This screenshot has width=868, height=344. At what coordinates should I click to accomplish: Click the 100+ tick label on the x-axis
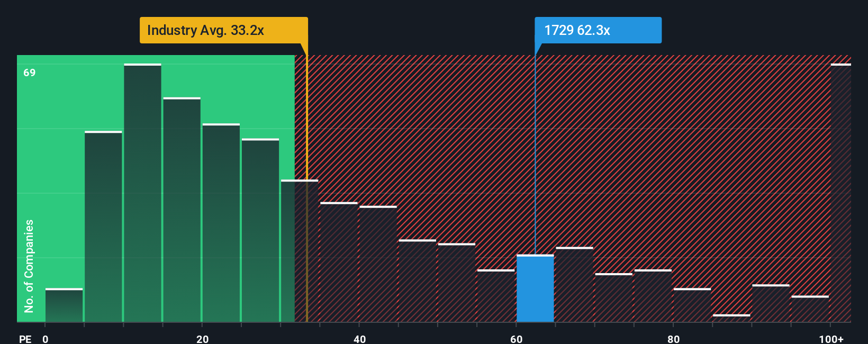tap(831, 339)
